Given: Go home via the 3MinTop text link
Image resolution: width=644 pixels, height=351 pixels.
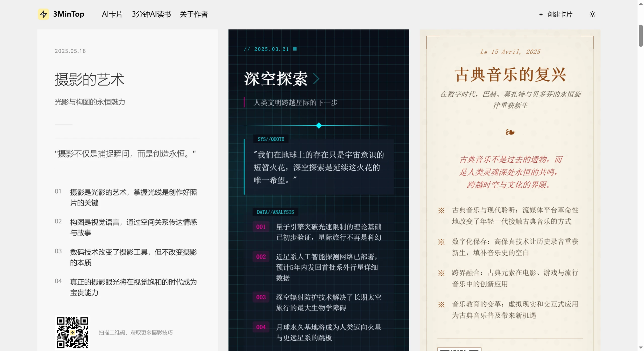Looking at the screenshot, I should (x=68, y=14).
